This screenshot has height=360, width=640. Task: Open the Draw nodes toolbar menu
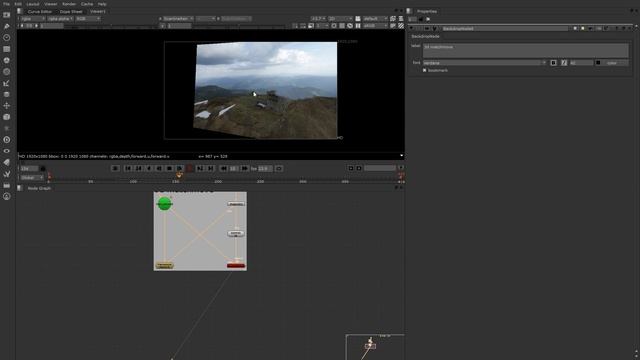(7, 26)
